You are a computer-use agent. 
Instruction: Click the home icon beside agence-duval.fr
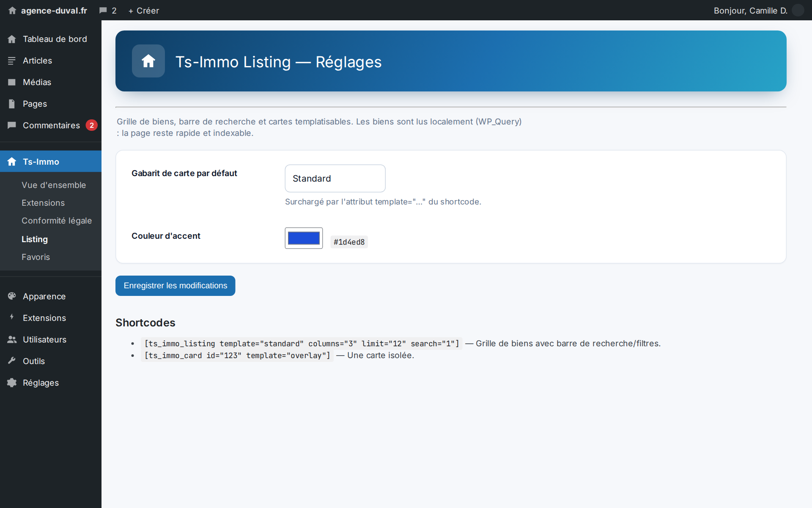pyautogui.click(x=12, y=11)
